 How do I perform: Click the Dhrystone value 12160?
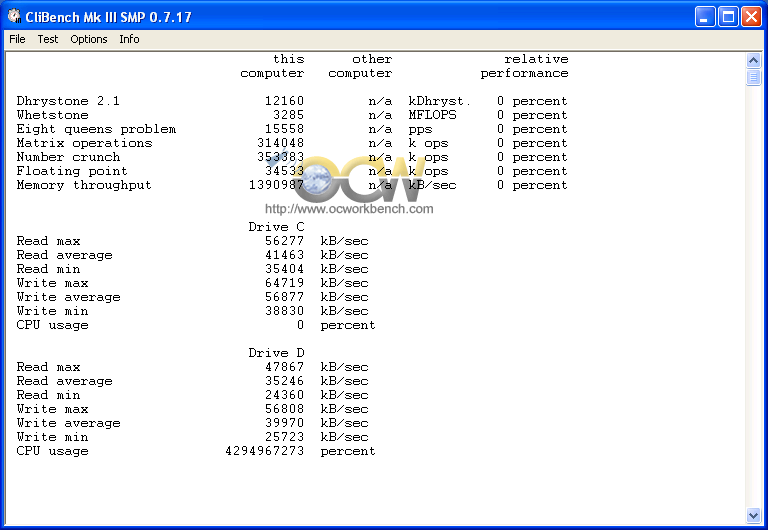pyautogui.click(x=284, y=101)
